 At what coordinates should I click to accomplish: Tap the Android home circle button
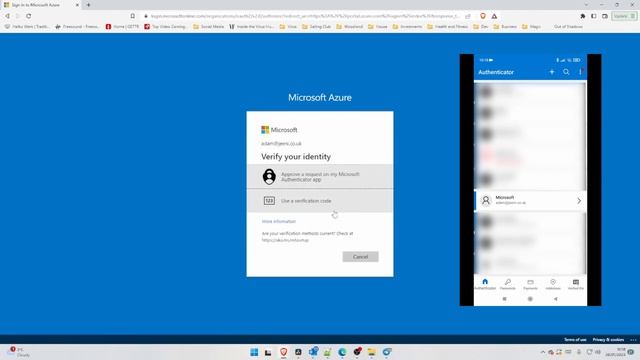tap(530, 299)
